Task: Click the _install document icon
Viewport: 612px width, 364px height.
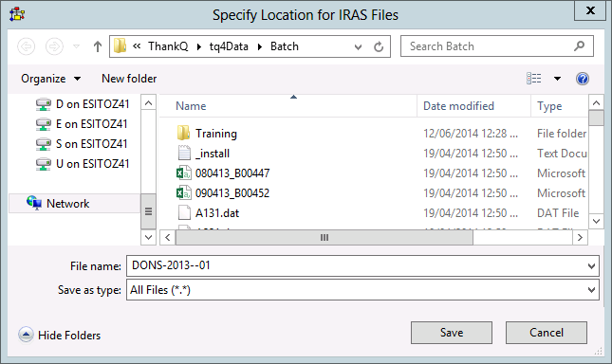Action: click(184, 154)
